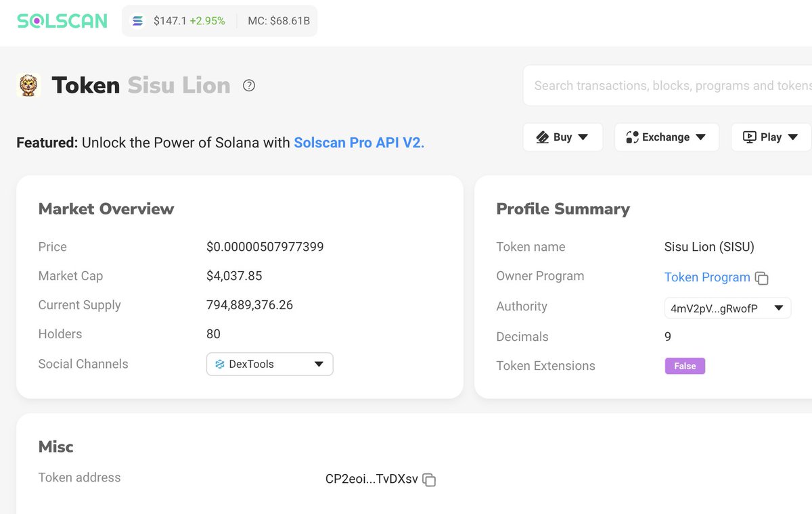This screenshot has width=812, height=514.
Task: Click the Current Supply label
Action: click(80, 305)
